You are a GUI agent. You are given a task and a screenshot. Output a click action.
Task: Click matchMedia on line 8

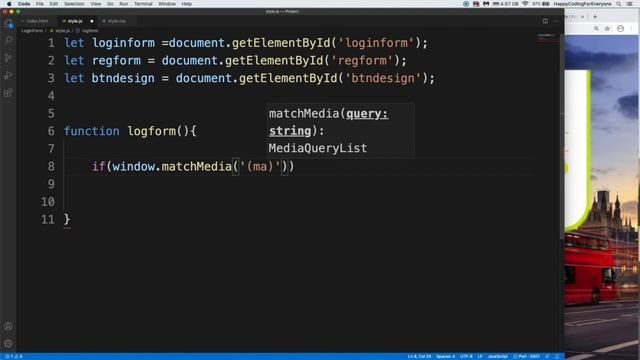click(x=196, y=167)
